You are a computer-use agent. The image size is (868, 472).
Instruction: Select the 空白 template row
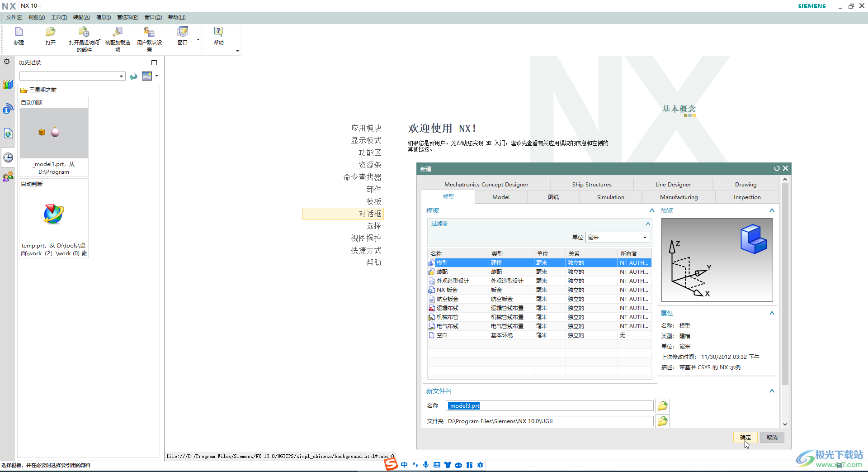(539, 335)
